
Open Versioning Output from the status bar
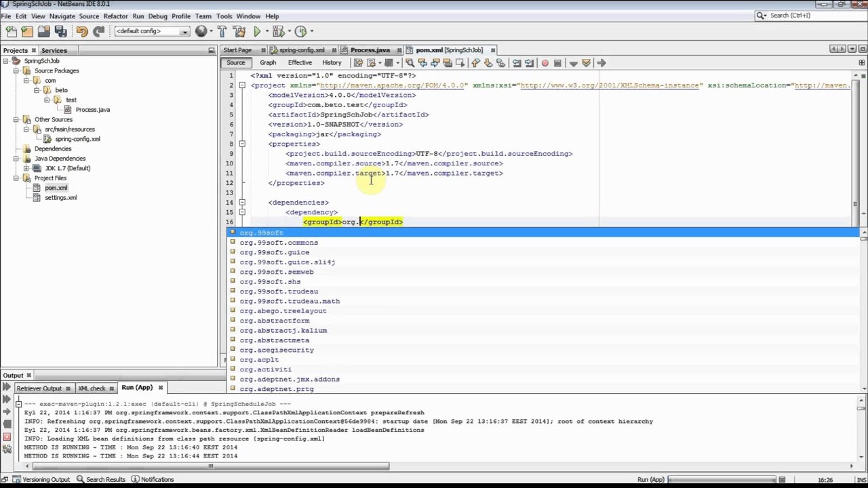click(40, 480)
